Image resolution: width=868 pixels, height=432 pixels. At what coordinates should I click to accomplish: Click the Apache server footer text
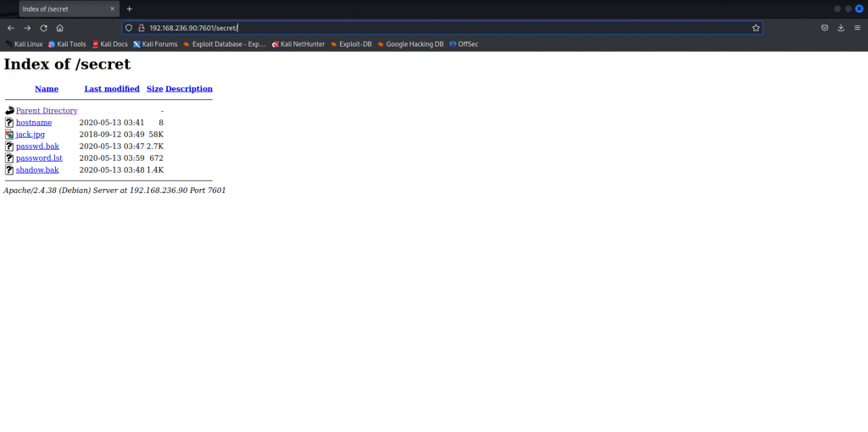click(114, 191)
